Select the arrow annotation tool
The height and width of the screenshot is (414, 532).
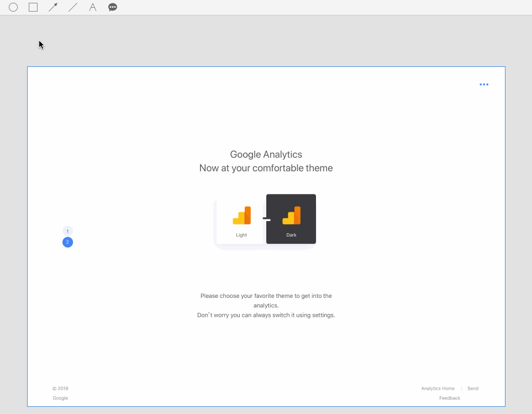pos(53,7)
